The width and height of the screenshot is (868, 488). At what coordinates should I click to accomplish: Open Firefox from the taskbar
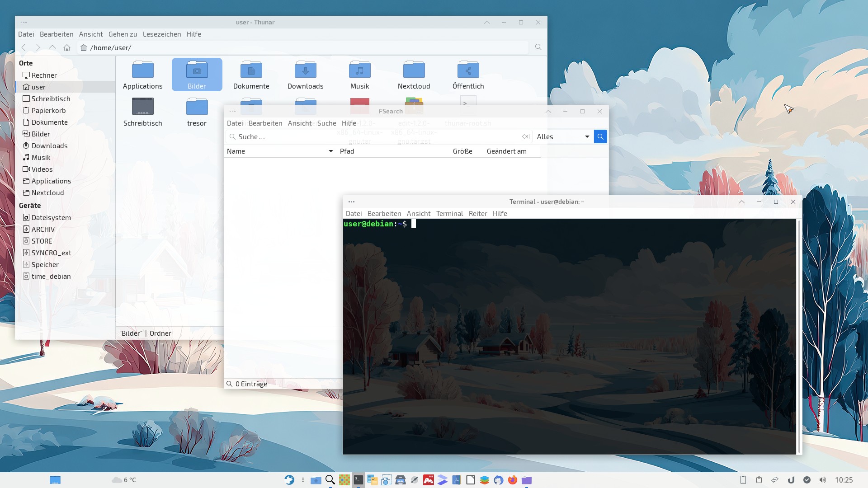pyautogui.click(x=512, y=480)
